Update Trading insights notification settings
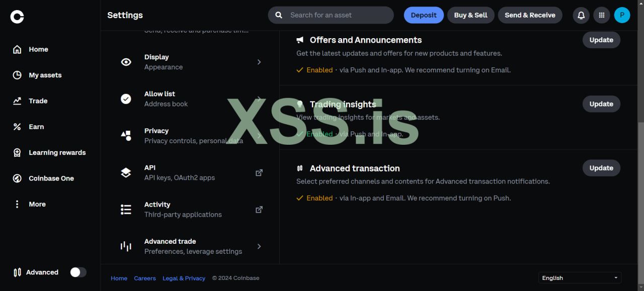The height and width of the screenshot is (291, 644). [601, 104]
